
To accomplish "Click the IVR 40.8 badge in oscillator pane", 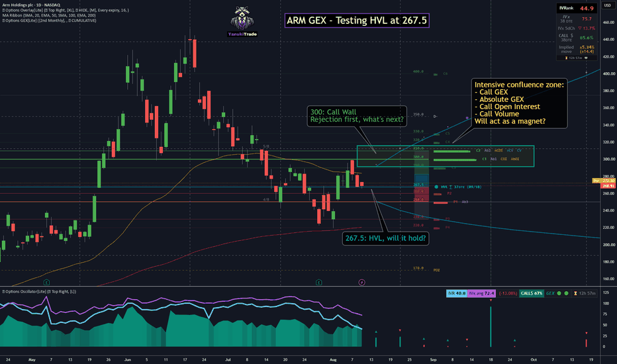I will click(457, 293).
